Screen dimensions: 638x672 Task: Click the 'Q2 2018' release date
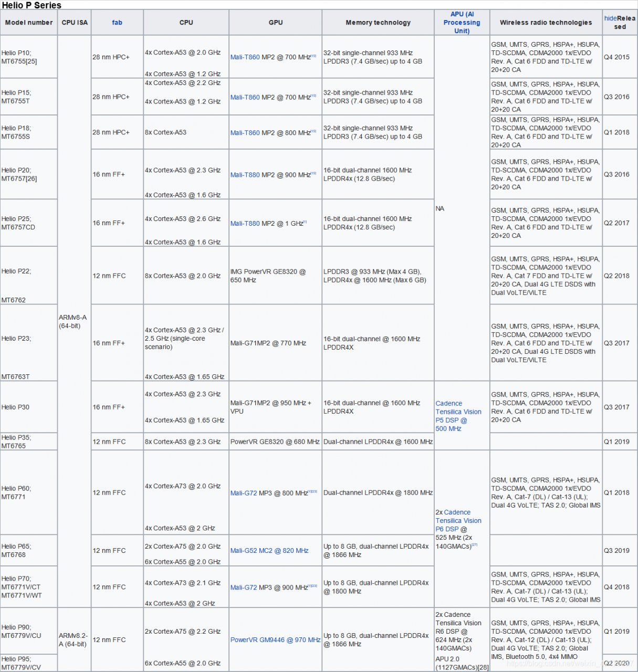coord(616,276)
